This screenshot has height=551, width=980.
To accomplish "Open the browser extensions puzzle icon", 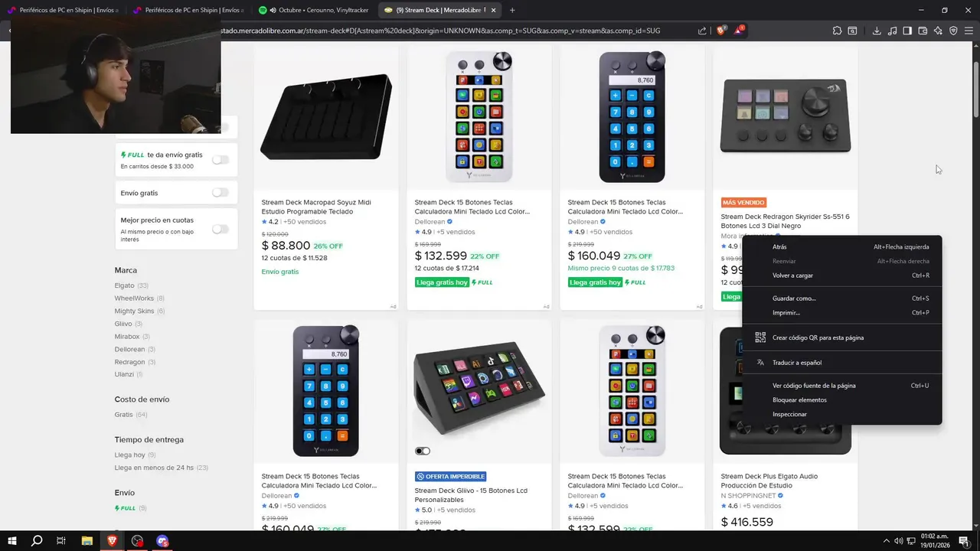I will point(837,31).
